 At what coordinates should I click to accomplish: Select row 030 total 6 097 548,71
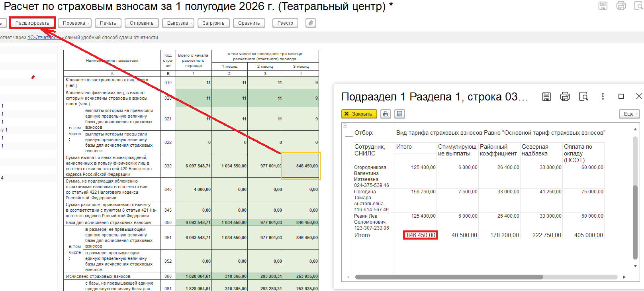[x=194, y=166]
